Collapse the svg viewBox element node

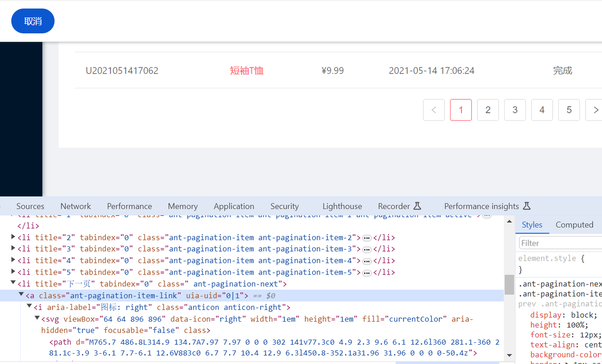(37, 318)
